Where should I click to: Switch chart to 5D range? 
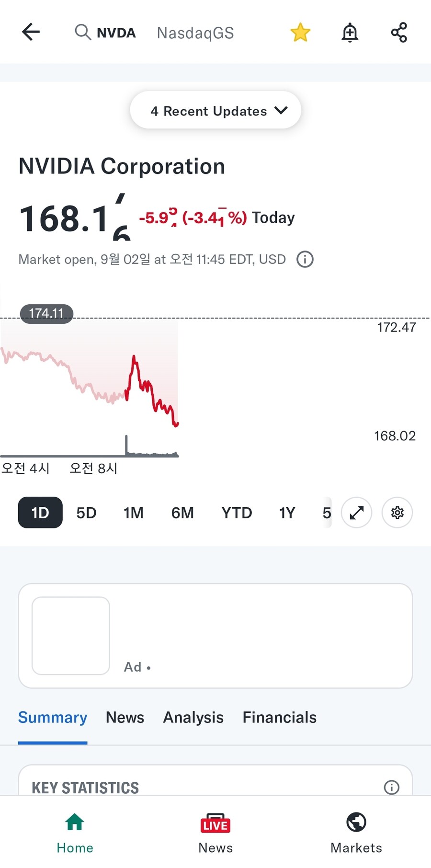(x=87, y=513)
